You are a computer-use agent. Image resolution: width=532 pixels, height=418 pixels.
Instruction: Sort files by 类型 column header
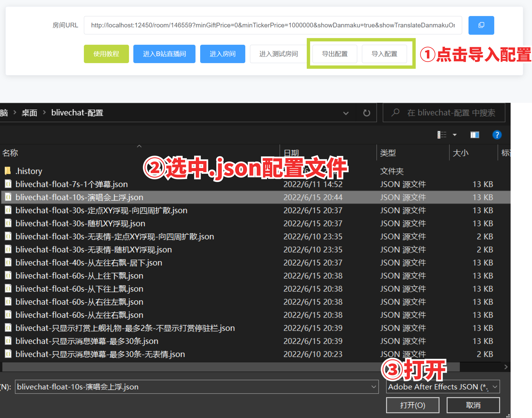coord(388,153)
